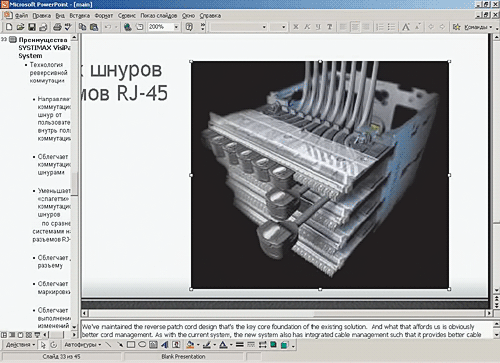Click the Copy icon
This screenshot has width=500, height=363.
[x=82, y=27]
